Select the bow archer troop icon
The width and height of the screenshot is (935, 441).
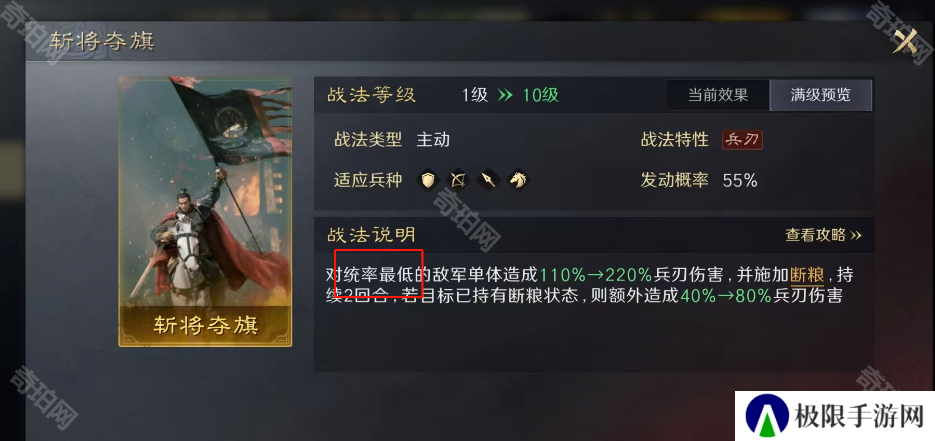458,179
